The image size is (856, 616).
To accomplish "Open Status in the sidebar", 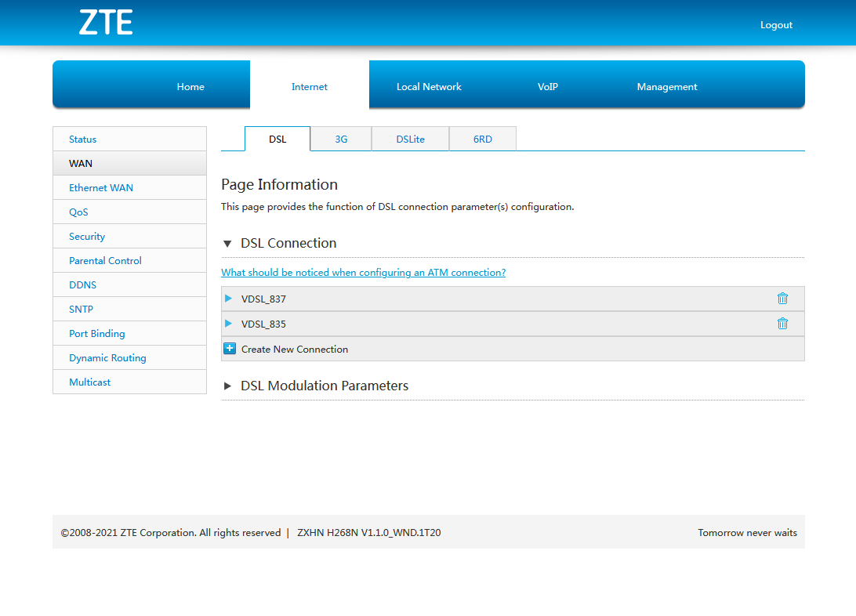I will point(130,140).
